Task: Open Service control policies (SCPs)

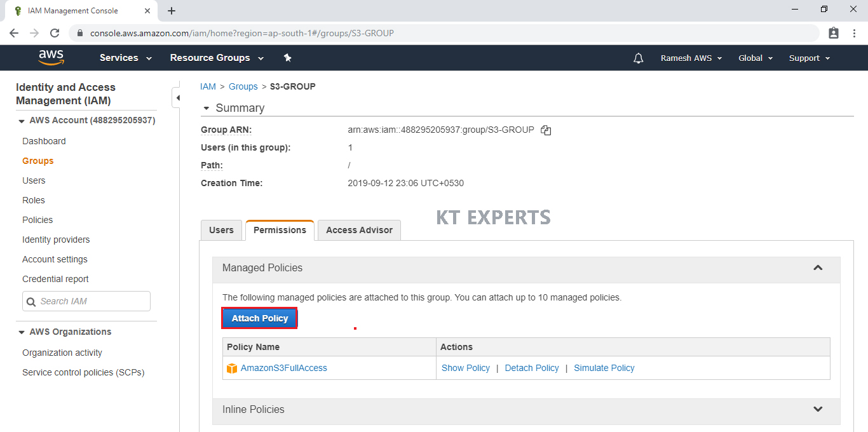Action: tap(83, 372)
